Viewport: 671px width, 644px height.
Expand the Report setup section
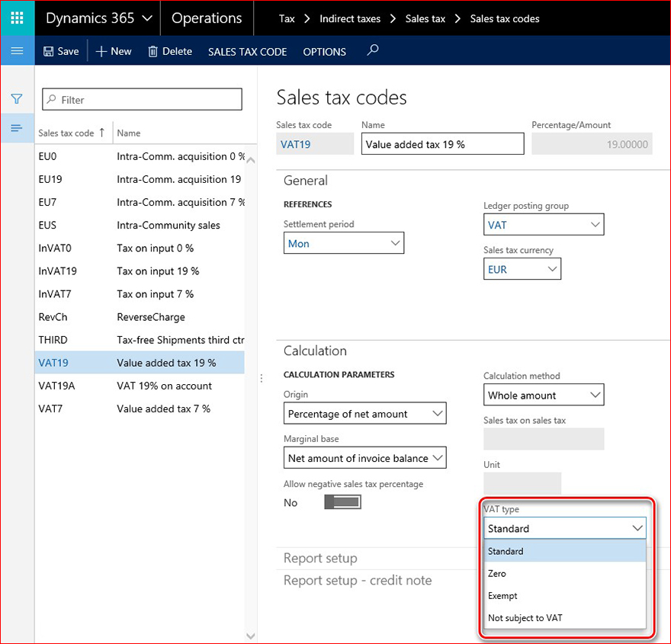(320, 558)
